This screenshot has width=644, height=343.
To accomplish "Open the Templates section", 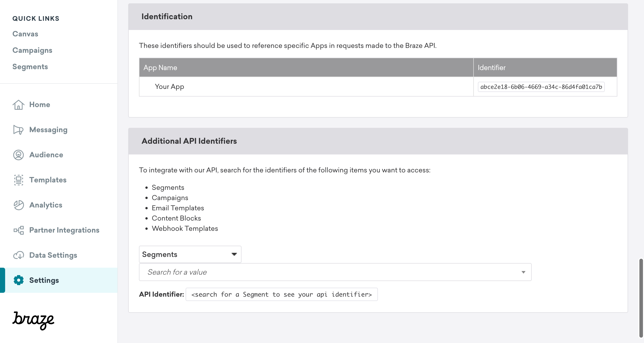I will click(x=48, y=180).
